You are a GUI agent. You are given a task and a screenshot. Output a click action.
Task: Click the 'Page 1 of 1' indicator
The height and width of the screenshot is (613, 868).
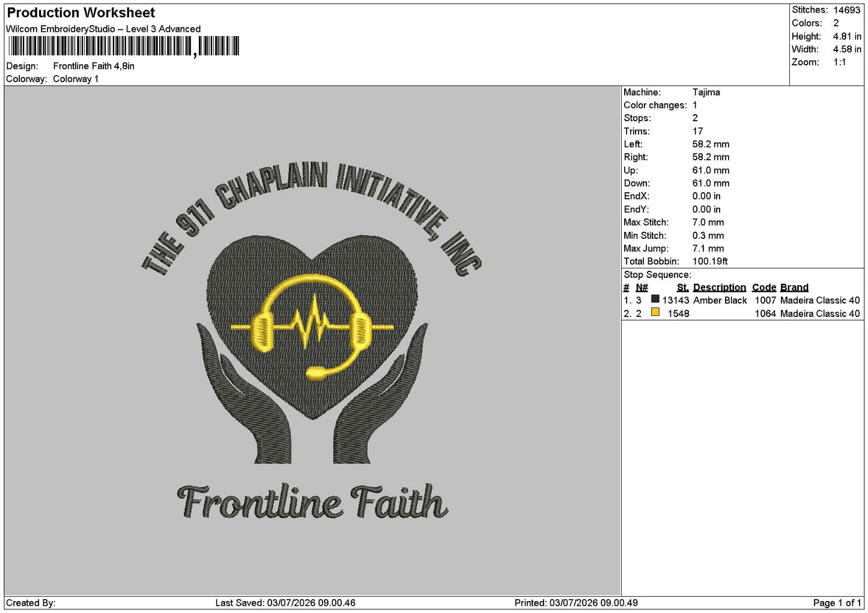(837, 603)
